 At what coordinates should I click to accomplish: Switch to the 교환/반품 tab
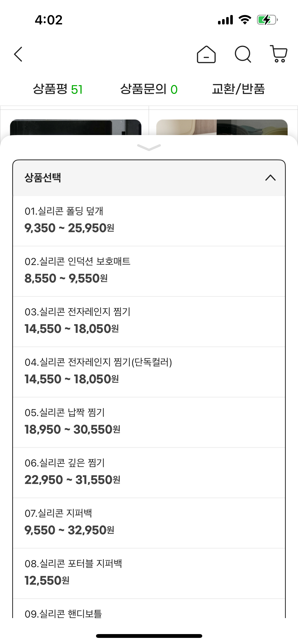coord(238,89)
